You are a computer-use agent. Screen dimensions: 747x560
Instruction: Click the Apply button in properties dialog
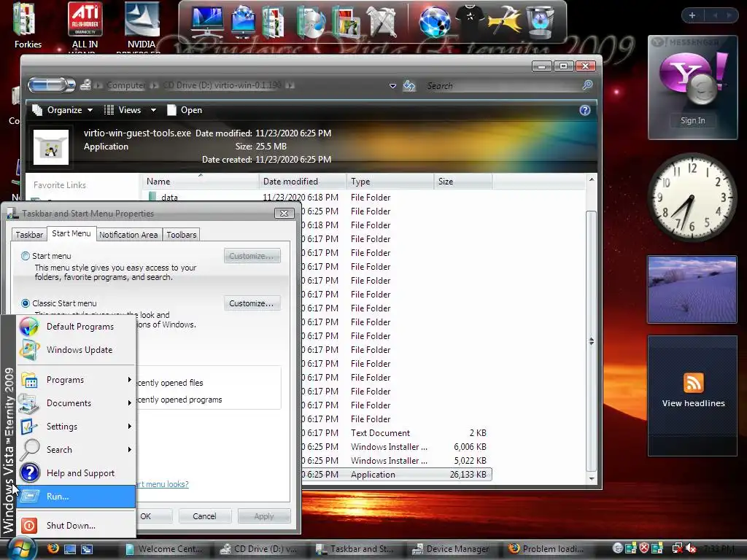[x=264, y=516]
